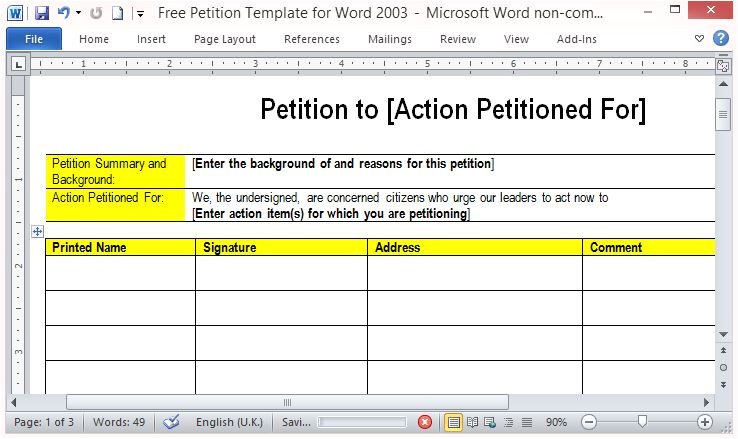Toggle the ruler display button above scrollbar
Screen dimensions: 738x439
pyautogui.click(x=723, y=66)
